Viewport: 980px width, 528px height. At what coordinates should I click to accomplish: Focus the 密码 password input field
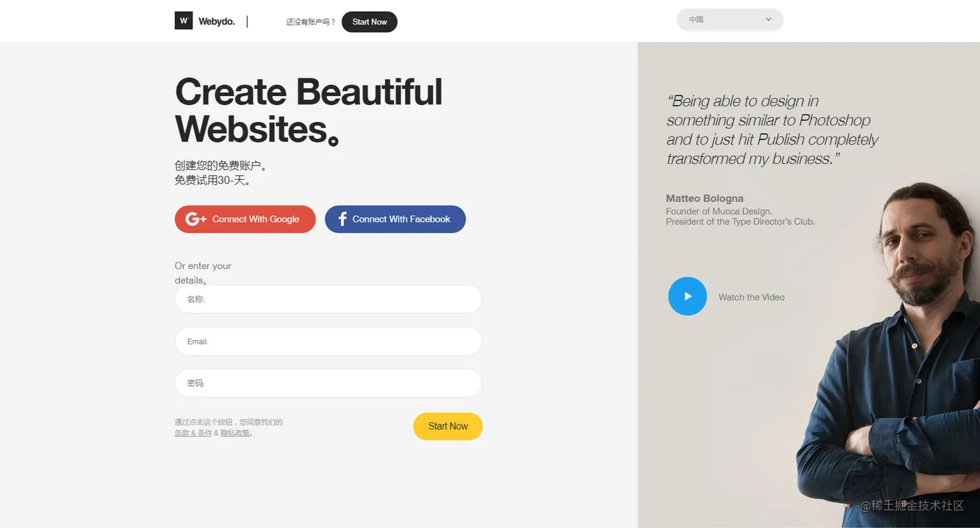click(x=328, y=383)
